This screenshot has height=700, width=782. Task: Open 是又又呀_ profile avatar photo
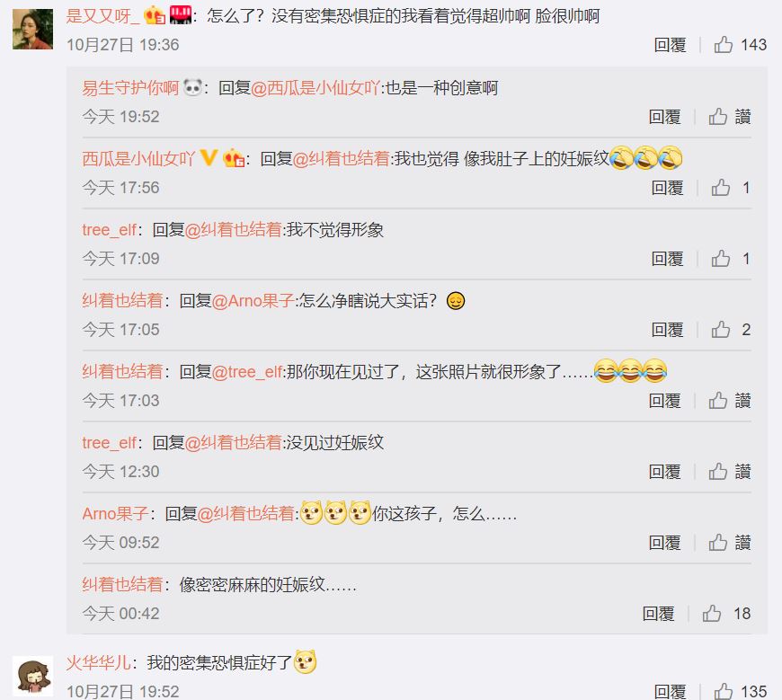[33, 29]
